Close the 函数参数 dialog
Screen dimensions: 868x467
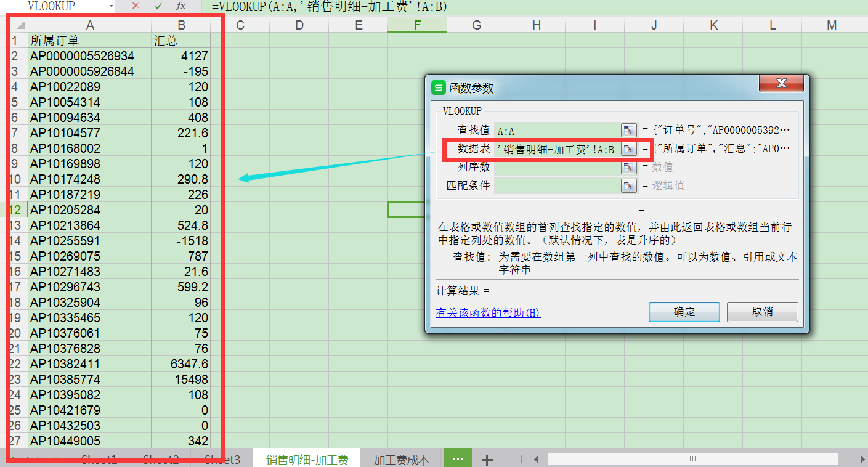[781, 84]
